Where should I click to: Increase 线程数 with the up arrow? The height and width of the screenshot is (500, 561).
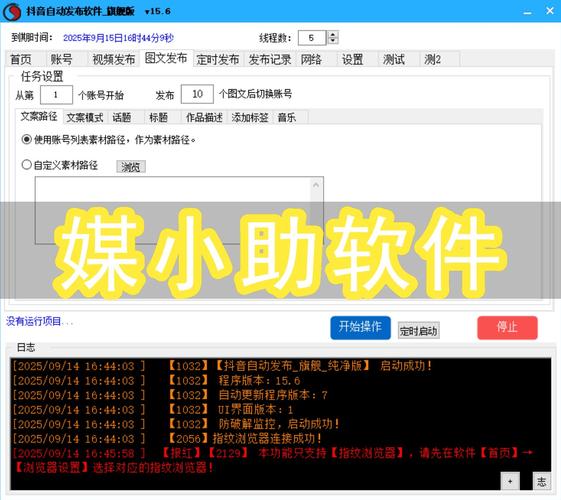[x=333, y=34]
